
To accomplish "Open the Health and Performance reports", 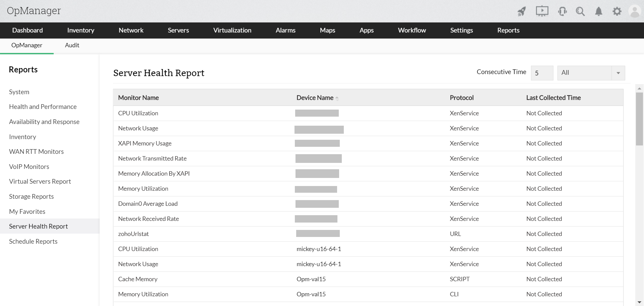I will (x=43, y=107).
